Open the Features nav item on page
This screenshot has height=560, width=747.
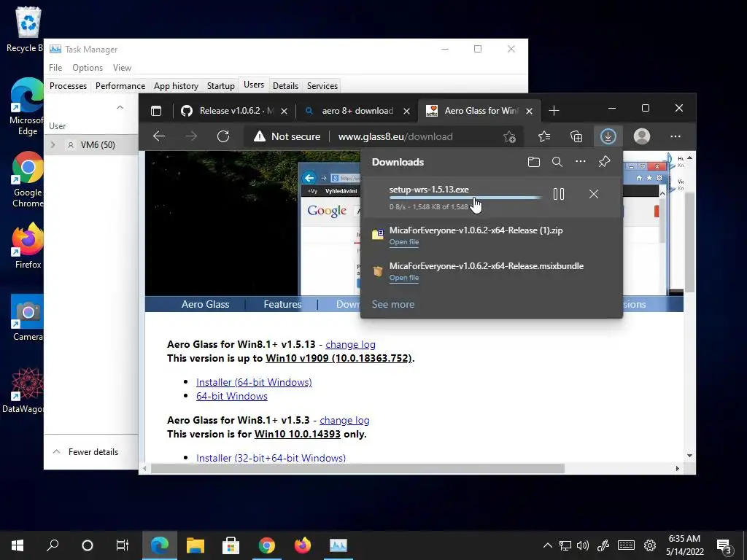click(x=282, y=304)
